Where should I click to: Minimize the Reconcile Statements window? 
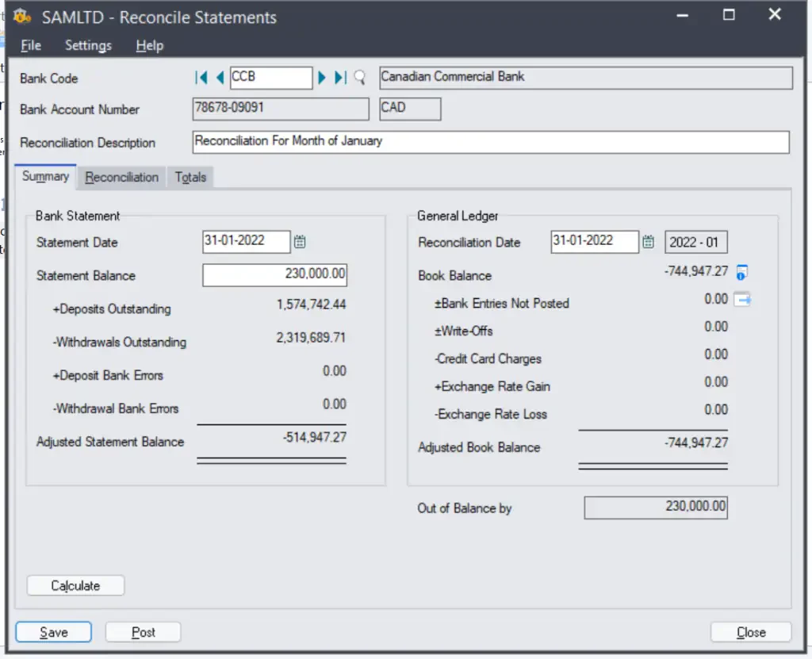[683, 15]
